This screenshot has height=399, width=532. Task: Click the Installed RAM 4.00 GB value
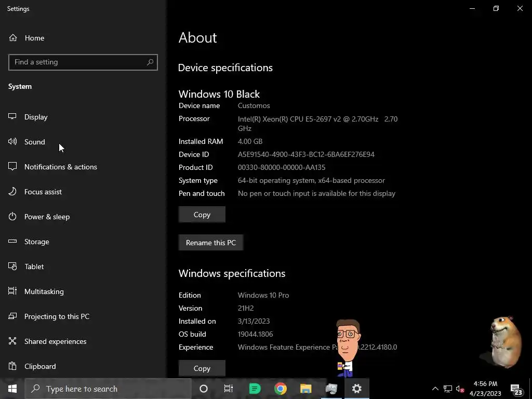[x=250, y=141]
